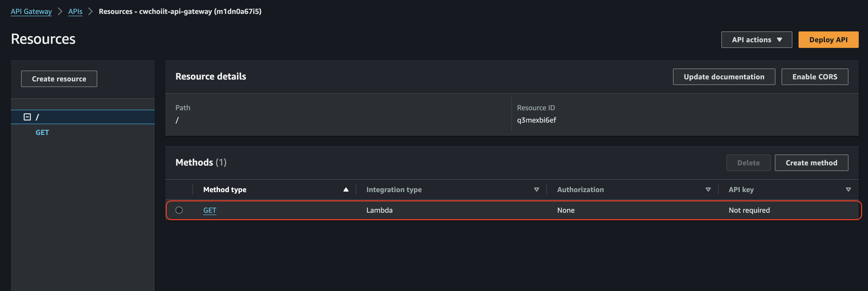Open the GET method link in table
868x291 pixels.
[210, 210]
